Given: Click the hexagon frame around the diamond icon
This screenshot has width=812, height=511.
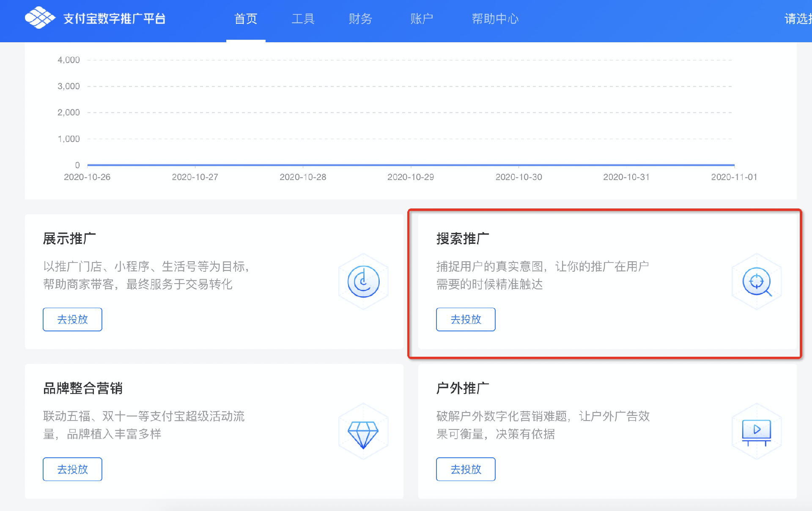Looking at the screenshot, I should click(x=363, y=431).
